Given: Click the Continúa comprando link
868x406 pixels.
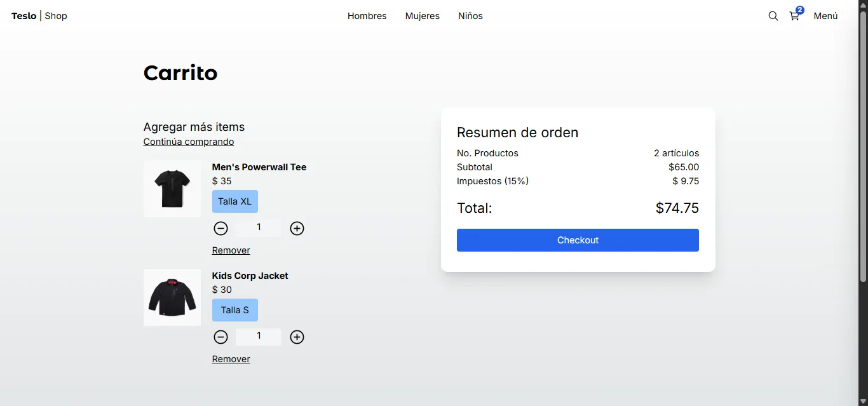Looking at the screenshot, I should coord(189,142).
